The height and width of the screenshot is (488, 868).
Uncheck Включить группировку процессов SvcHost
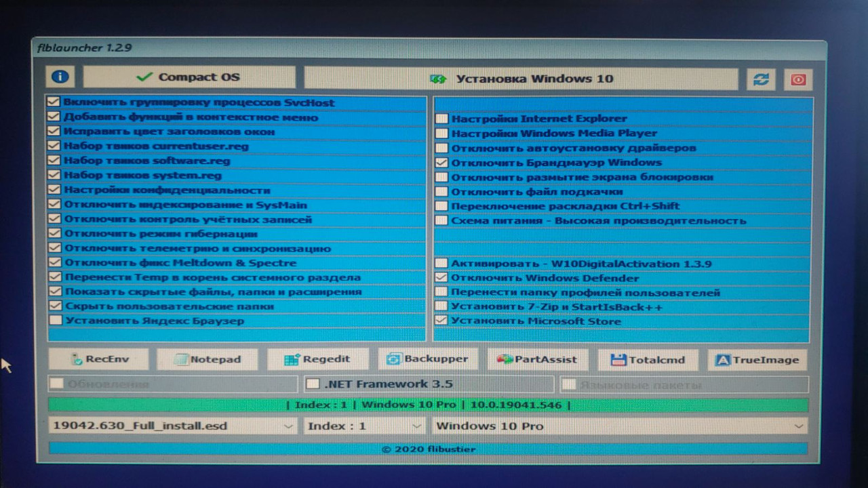[x=54, y=102]
